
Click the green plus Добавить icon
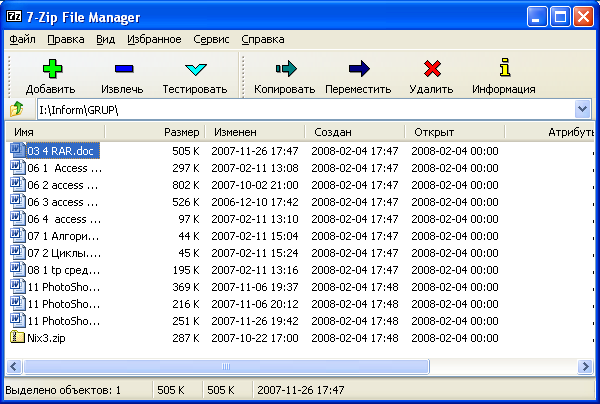[52, 69]
